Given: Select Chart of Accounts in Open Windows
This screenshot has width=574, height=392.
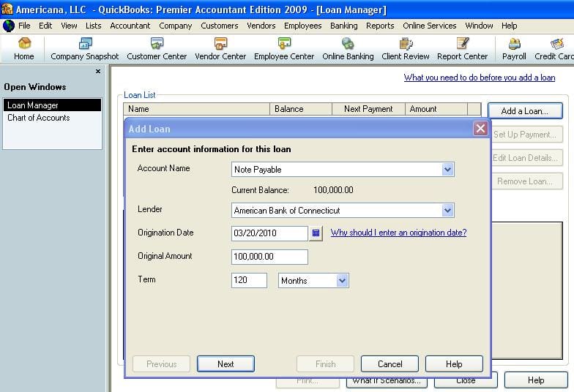Looking at the screenshot, I should click(53, 118).
